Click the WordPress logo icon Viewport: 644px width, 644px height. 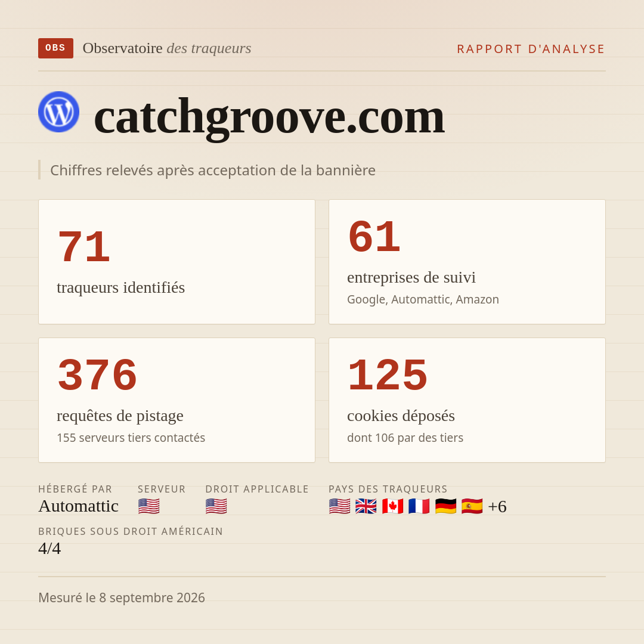pyautogui.click(x=58, y=112)
